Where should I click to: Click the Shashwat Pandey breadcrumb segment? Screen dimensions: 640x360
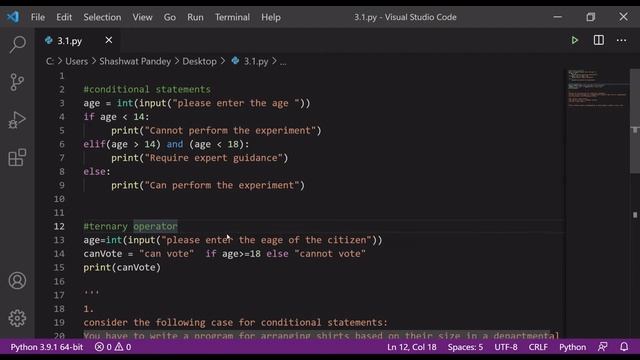click(135, 61)
